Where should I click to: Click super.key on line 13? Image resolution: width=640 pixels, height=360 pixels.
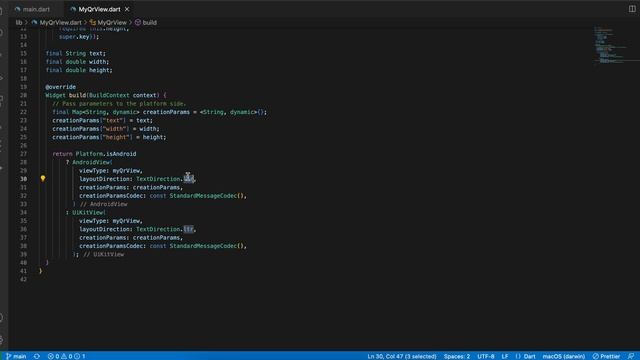[x=74, y=36]
